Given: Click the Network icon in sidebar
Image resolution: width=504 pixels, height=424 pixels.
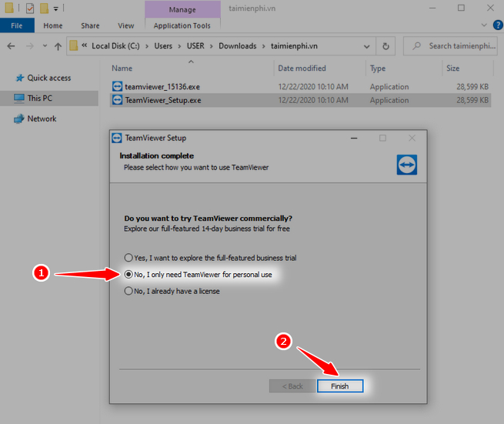Looking at the screenshot, I should point(19,119).
